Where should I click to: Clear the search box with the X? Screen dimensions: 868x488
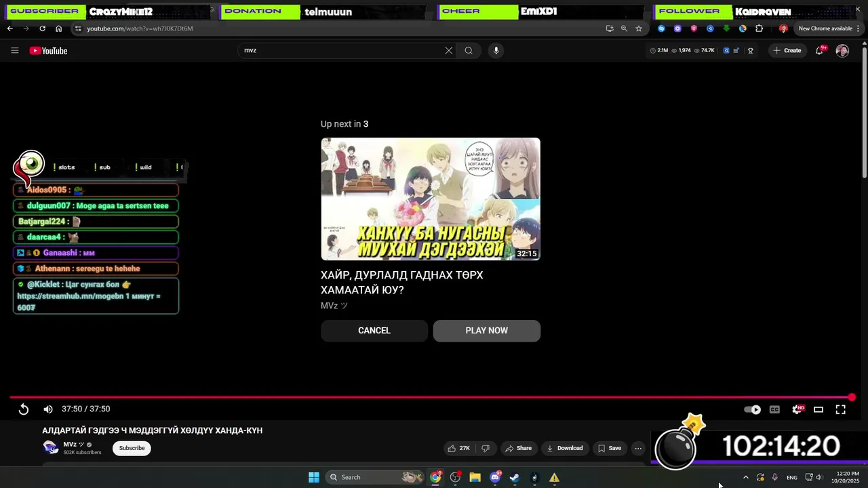pyautogui.click(x=448, y=51)
